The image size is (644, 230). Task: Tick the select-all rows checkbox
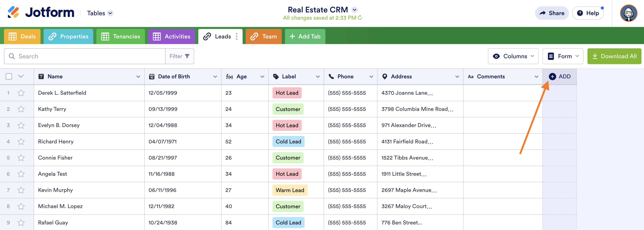click(x=9, y=77)
